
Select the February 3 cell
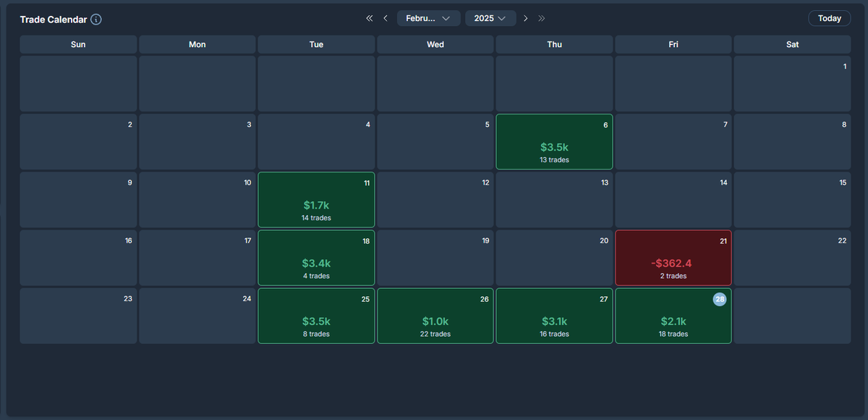point(197,141)
